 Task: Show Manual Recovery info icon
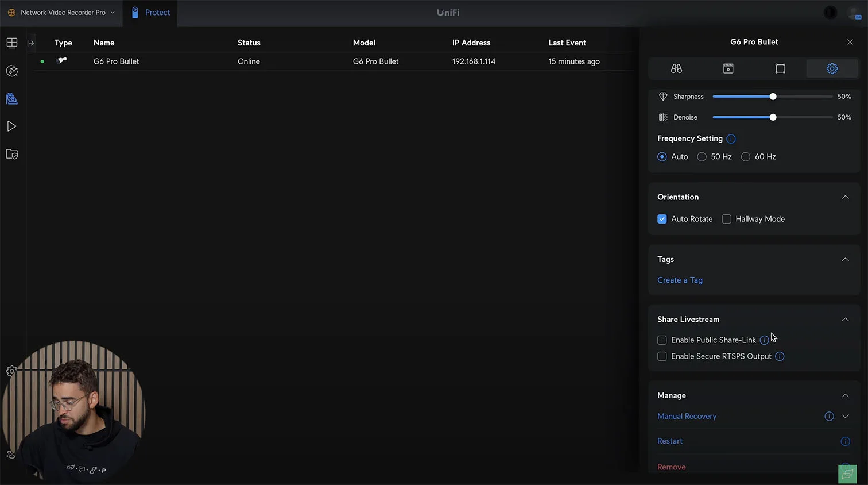pyautogui.click(x=829, y=416)
